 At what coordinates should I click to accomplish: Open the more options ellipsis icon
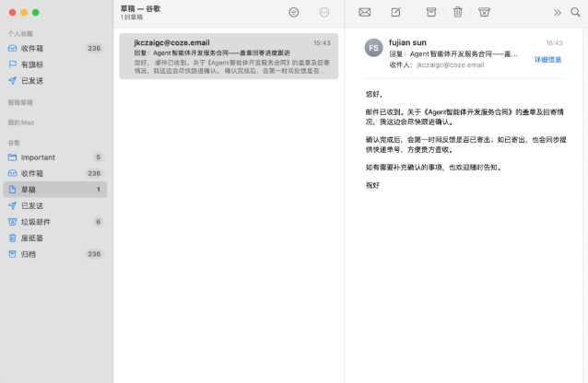pyautogui.click(x=324, y=12)
